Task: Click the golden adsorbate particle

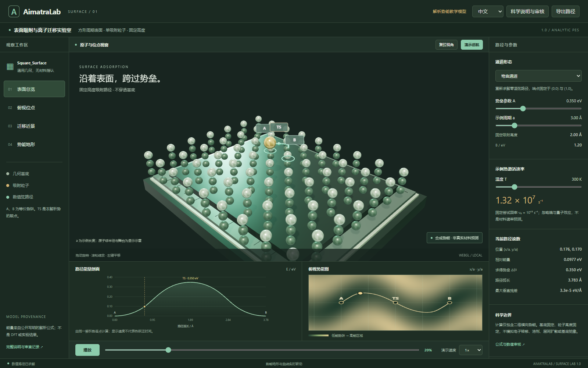Action: [x=270, y=142]
